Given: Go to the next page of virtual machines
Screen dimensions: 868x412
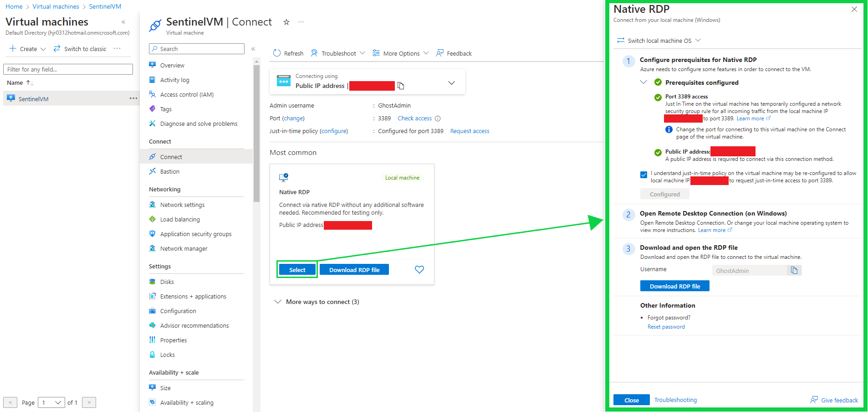Looking at the screenshot, I should pyautogui.click(x=89, y=402).
